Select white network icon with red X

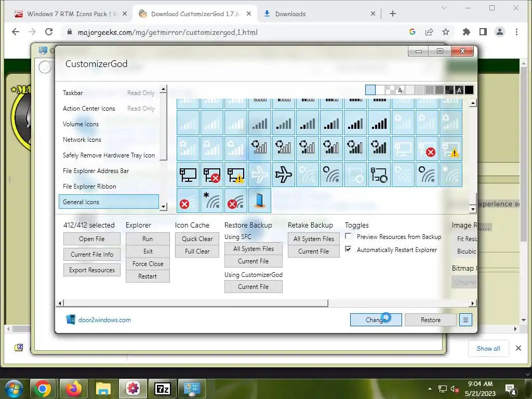tap(427, 149)
